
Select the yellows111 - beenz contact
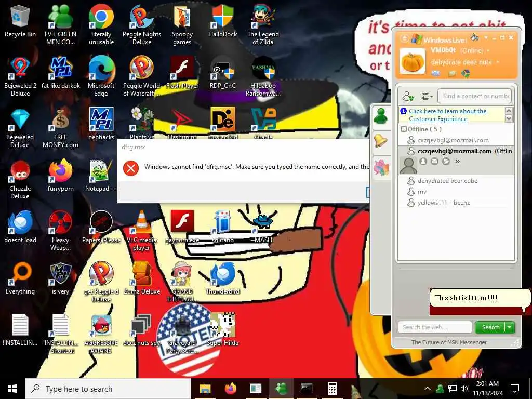[444, 203]
